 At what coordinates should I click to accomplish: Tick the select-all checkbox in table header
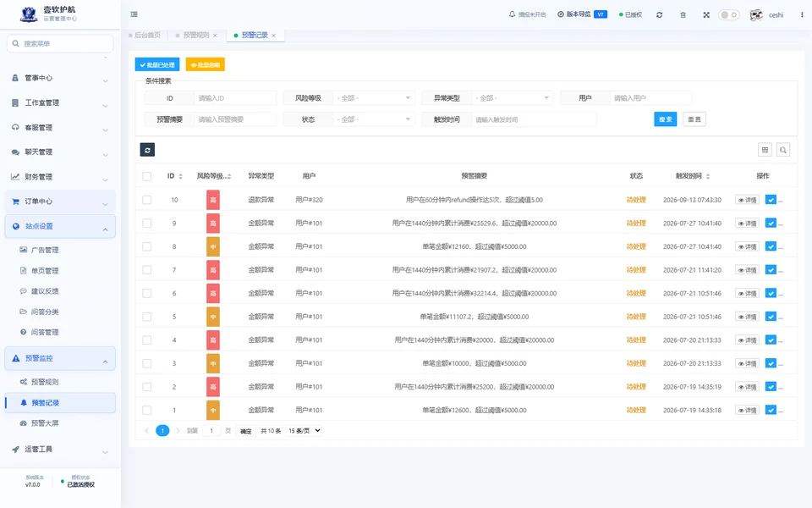(x=147, y=176)
